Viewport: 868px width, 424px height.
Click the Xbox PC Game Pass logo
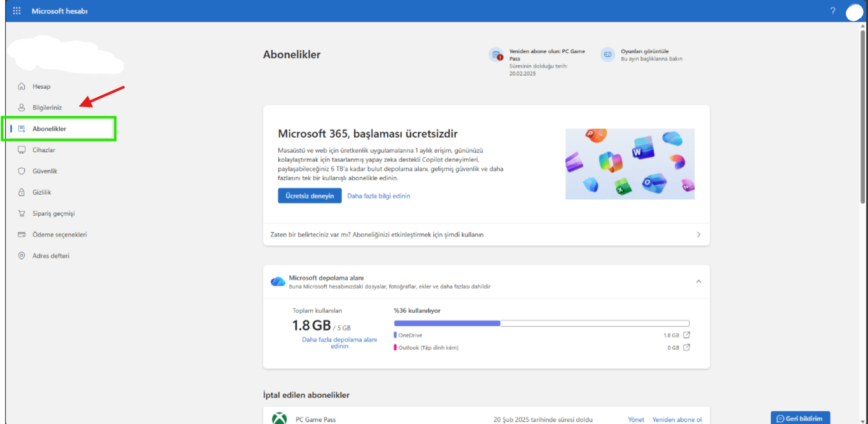point(279,419)
